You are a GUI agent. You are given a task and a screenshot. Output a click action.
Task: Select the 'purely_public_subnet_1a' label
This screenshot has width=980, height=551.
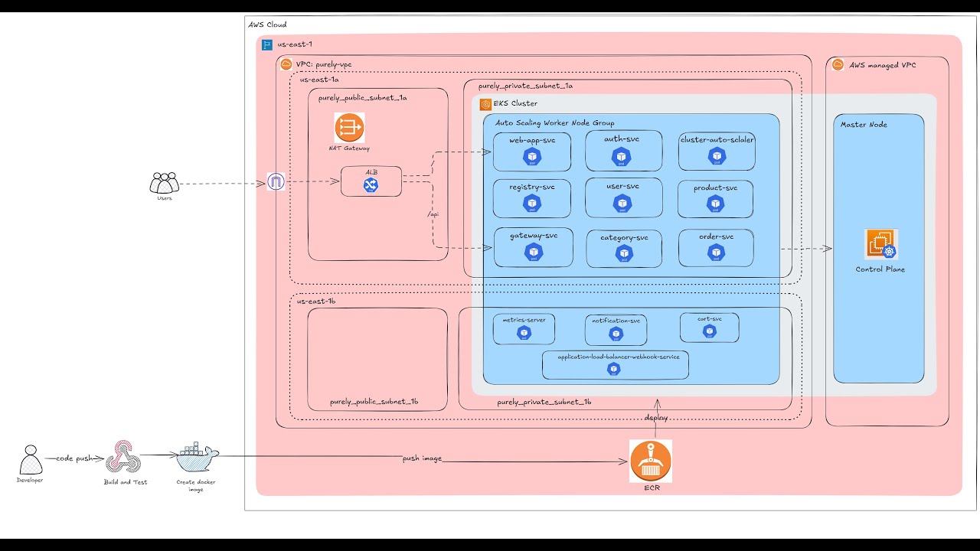(x=363, y=98)
